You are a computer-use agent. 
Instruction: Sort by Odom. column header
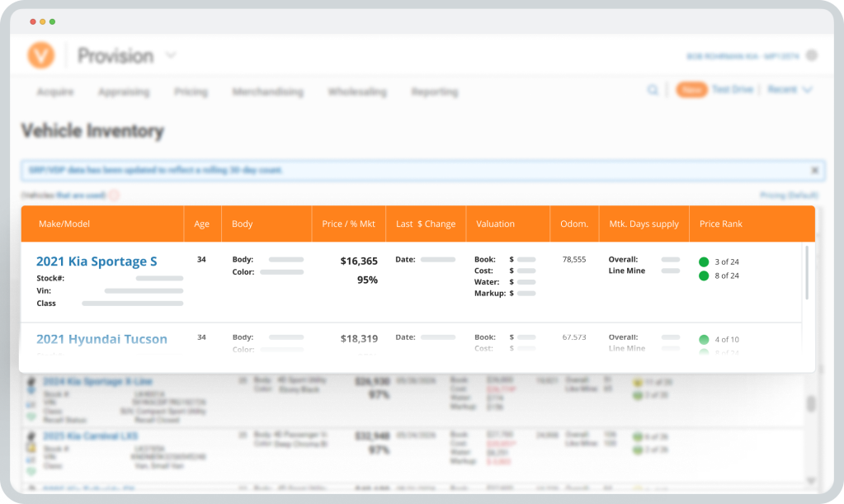pyautogui.click(x=574, y=224)
